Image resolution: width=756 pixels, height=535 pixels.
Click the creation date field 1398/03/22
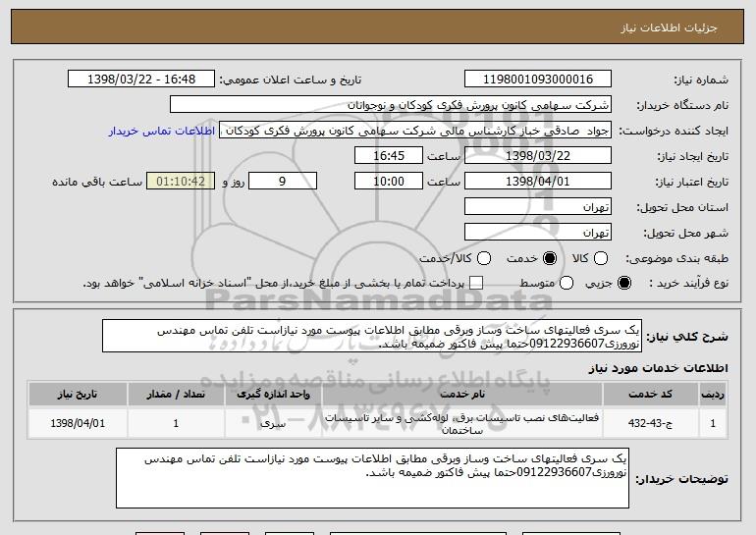pyautogui.click(x=538, y=156)
